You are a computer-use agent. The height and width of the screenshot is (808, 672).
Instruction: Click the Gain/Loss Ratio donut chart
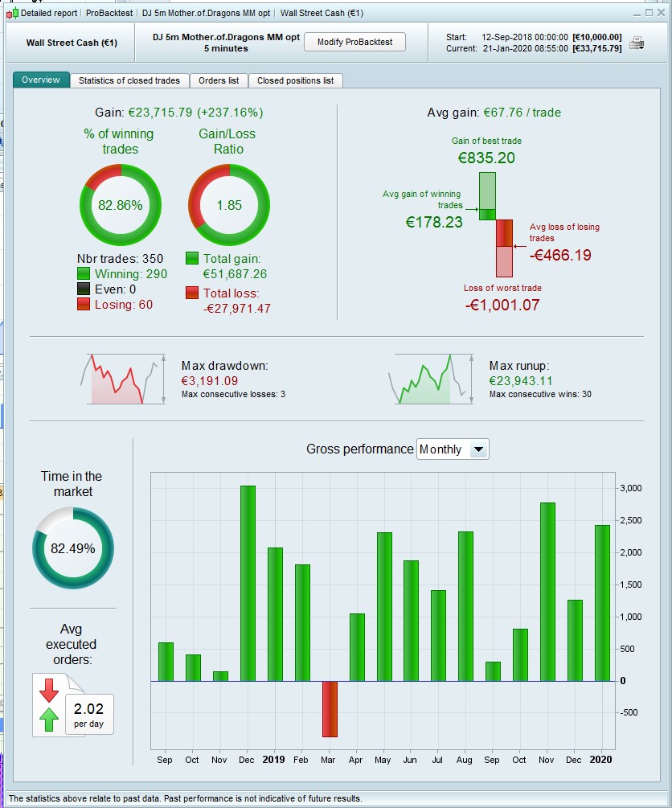click(x=229, y=205)
